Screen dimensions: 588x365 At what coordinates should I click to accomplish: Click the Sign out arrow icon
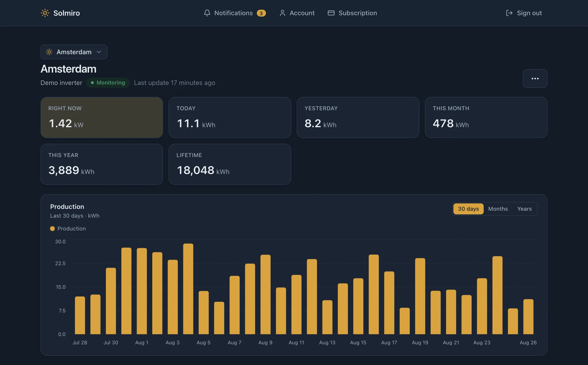pyautogui.click(x=509, y=13)
